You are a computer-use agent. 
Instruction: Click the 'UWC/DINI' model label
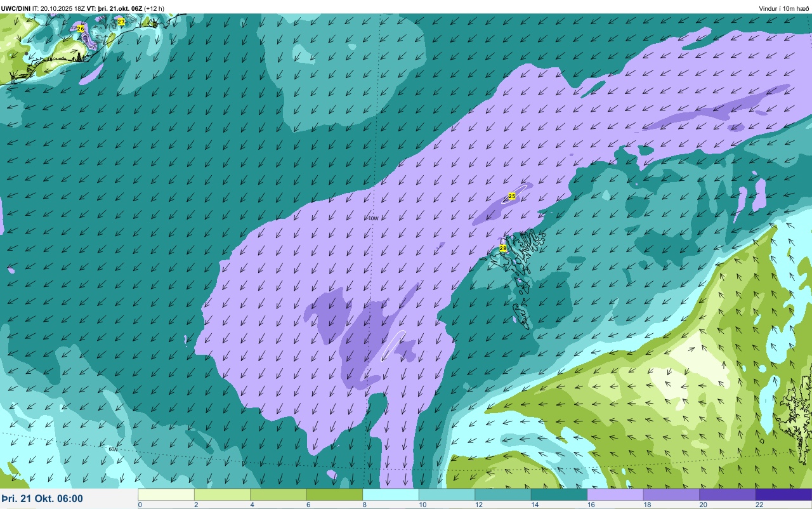pyautogui.click(x=16, y=8)
